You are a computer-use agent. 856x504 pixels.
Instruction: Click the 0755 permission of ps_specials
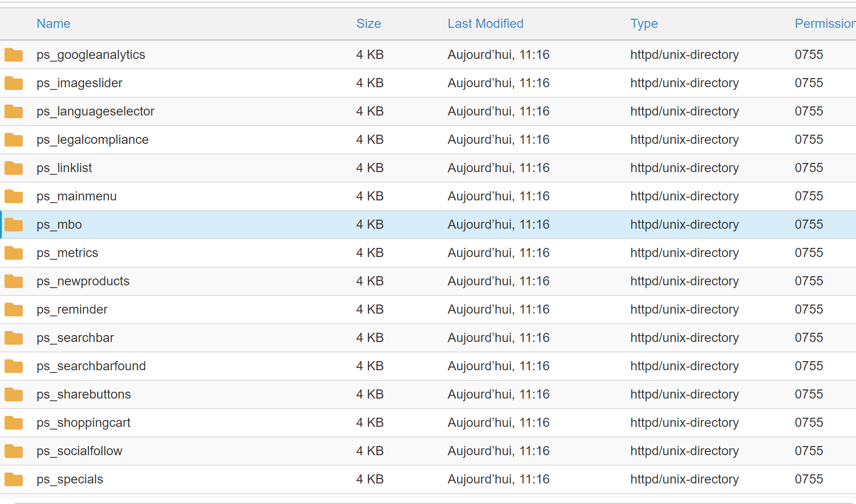click(809, 479)
